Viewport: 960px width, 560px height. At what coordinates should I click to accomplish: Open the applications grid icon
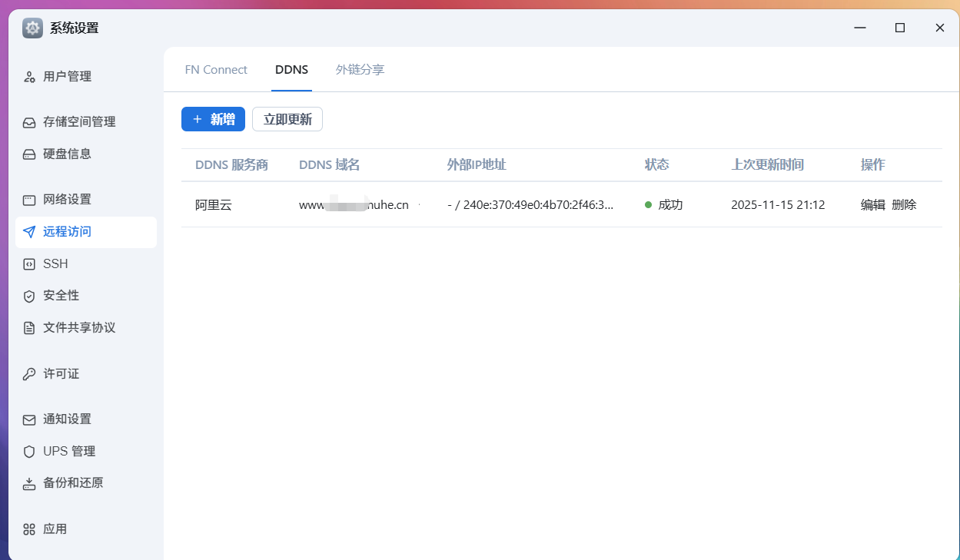tap(29, 529)
